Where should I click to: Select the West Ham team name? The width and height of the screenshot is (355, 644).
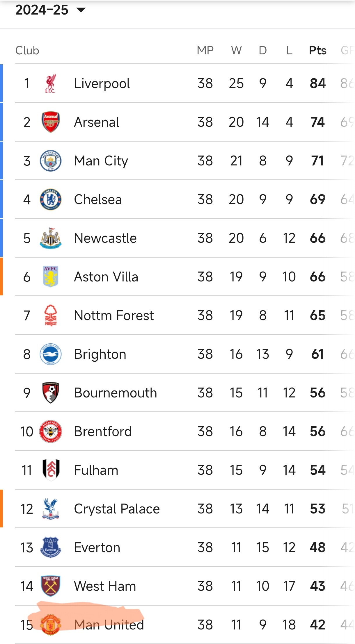(x=105, y=586)
